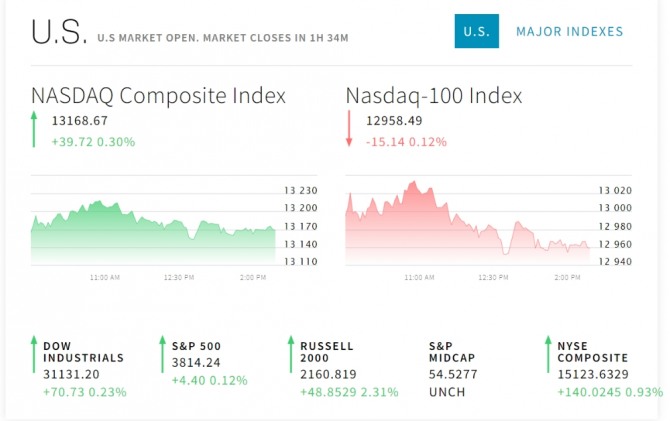Image resolution: width=670 pixels, height=421 pixels.
Task: Click the Nasdaq-100 red down arrow
Action: [349, 130]
